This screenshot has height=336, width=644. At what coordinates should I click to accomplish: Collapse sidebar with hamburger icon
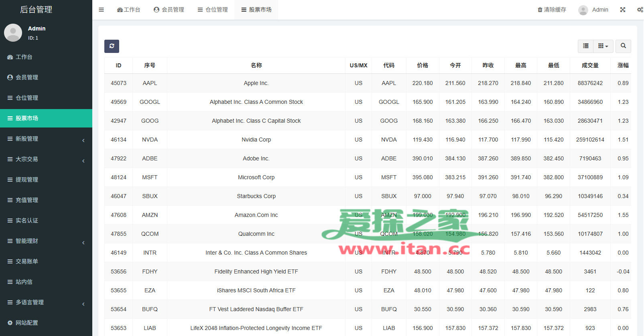click(102, 10)
